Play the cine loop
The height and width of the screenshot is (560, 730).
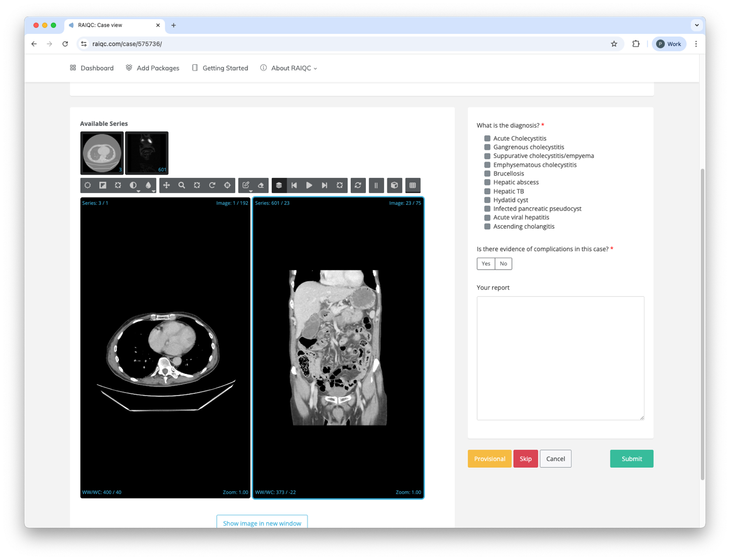click(309, 185)
